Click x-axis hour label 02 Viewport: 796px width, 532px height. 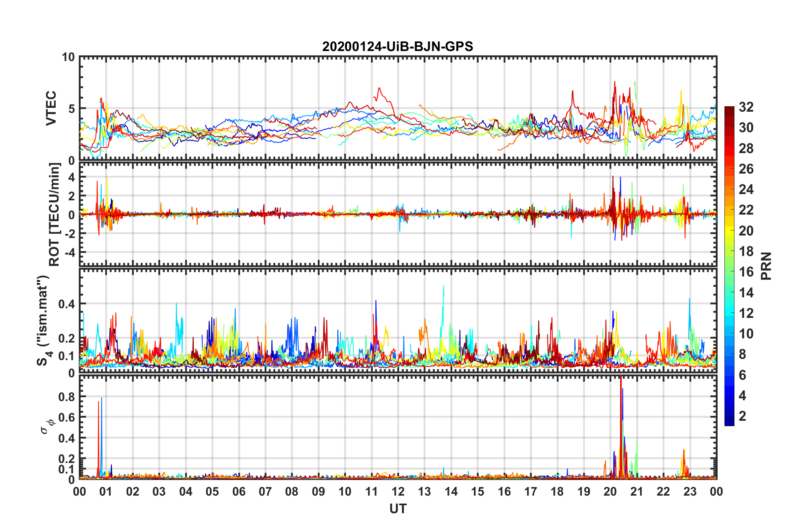click(133, 491)
